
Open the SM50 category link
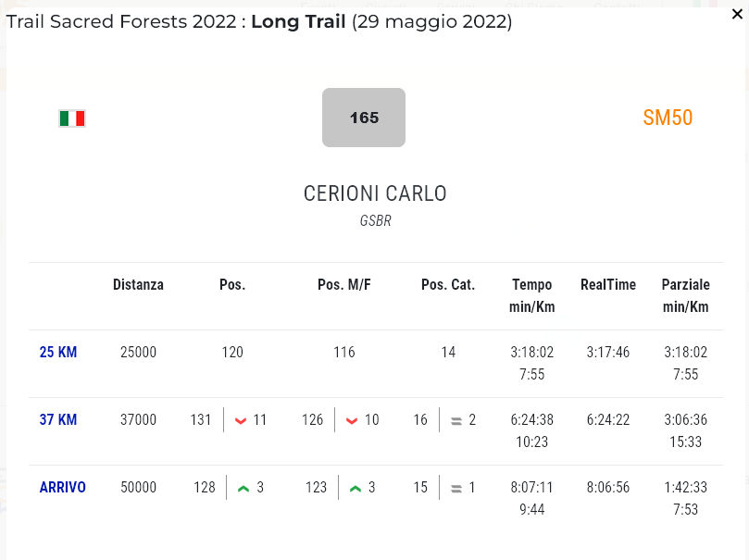668,118
